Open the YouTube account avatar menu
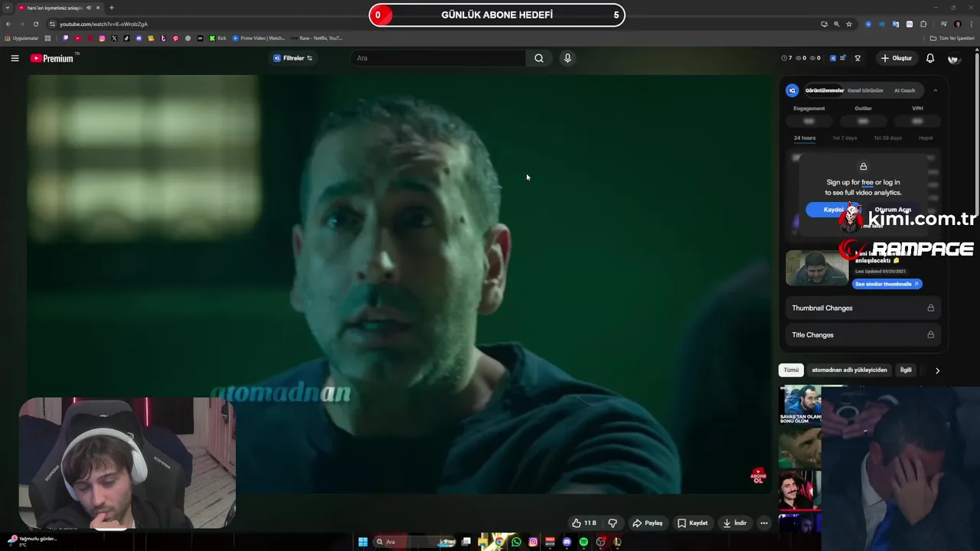The image size is (980, 551). click(x=953, y=58)
